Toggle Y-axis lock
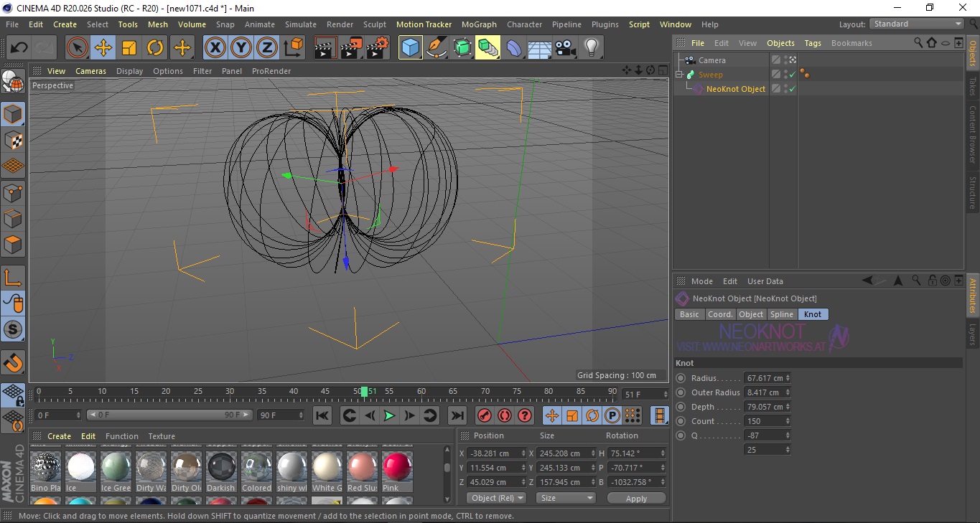This screenshot has height=523, width=980. pyautogui.click(x=241, y=48)
